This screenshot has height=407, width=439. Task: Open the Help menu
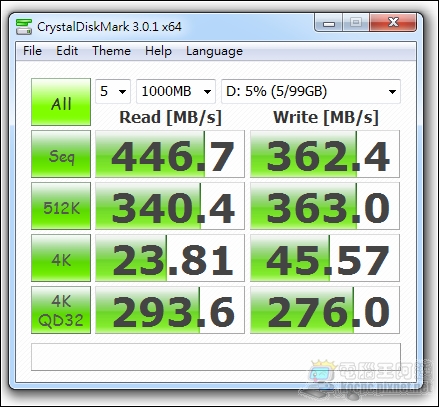(x=158, y=51)
